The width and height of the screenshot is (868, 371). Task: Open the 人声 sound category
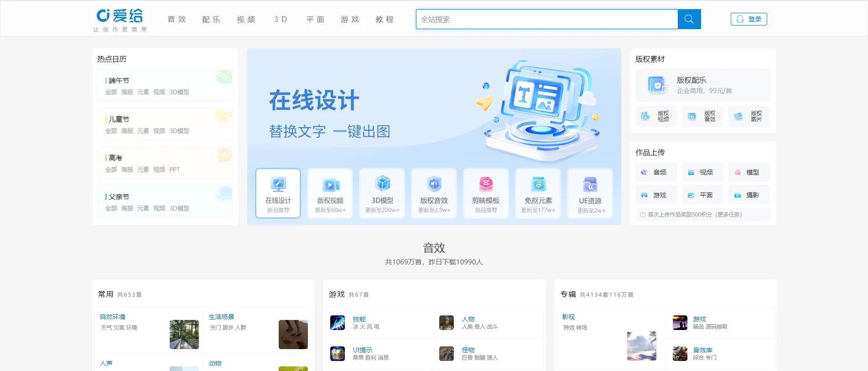[x=106, y=363]
